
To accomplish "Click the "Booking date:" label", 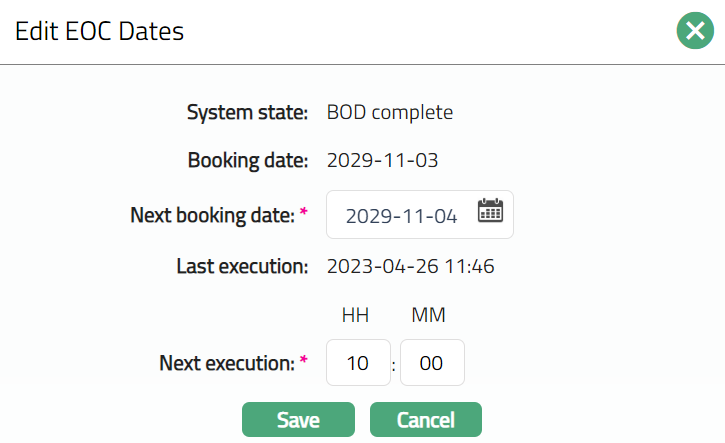I will pyautogui.click(x=247, y=160).
